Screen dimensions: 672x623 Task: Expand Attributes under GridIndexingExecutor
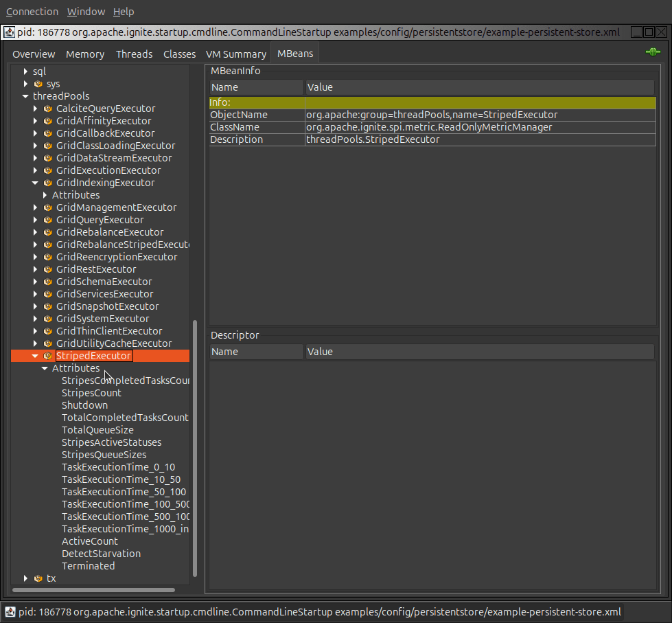pos(45,195)
